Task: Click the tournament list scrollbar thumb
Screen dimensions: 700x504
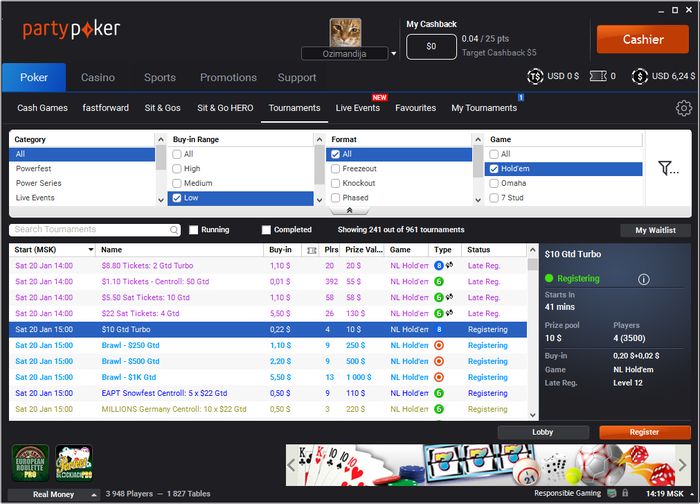Action: pyautogui.click(x=532, y=265)
